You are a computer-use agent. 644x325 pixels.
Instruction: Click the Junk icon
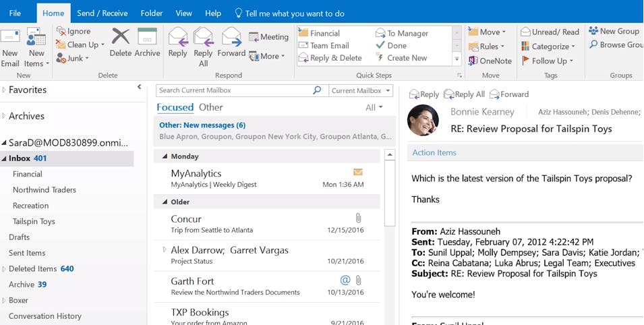61,59
